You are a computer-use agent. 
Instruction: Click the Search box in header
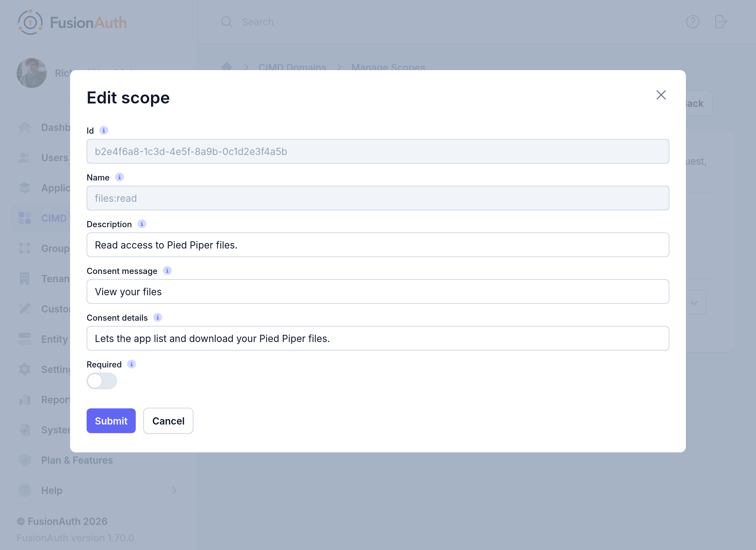(258, 22)
